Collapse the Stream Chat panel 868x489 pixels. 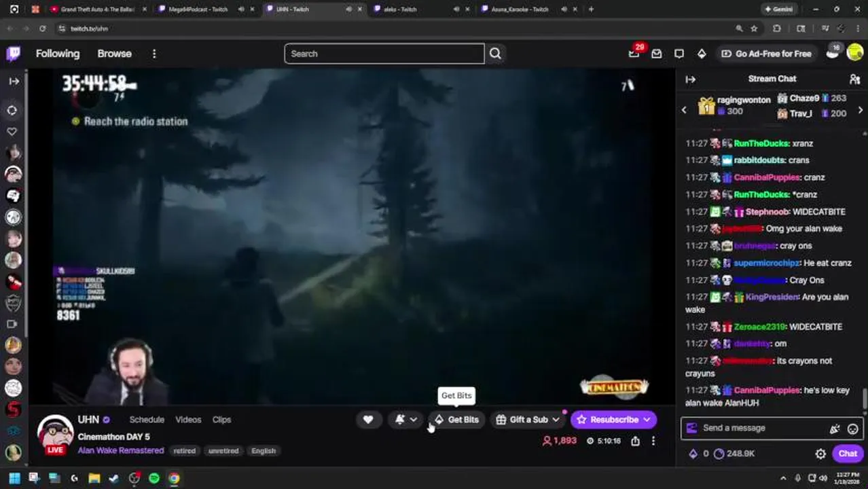[691, 79]
